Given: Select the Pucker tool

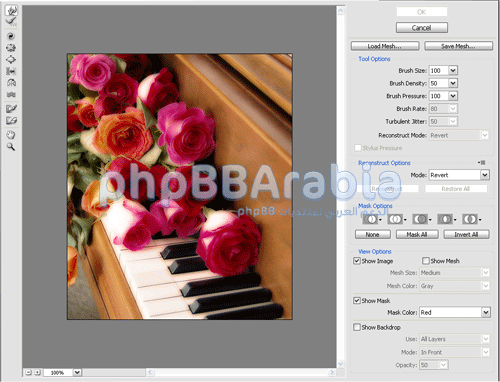Looking at the screenshot, I should [11, 48].
